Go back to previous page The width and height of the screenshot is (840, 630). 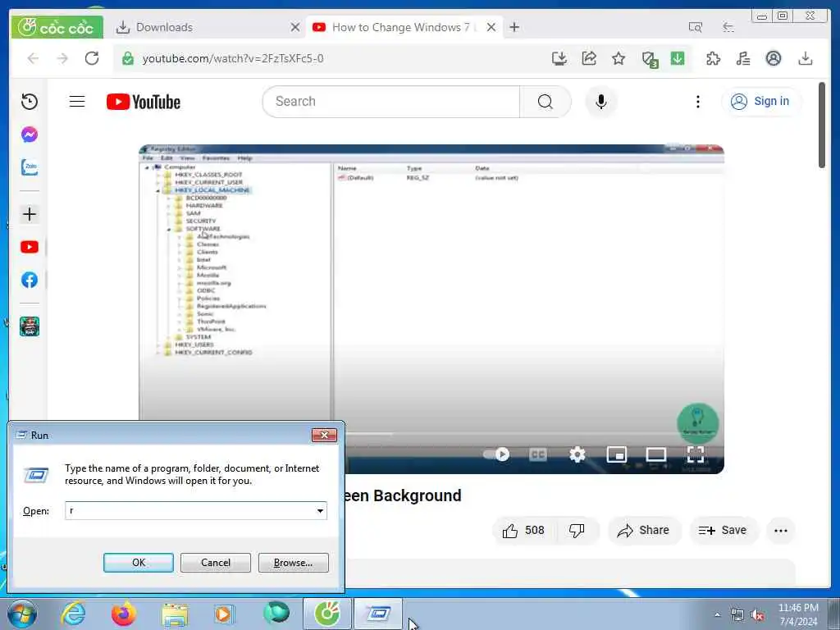coord(33,58)
